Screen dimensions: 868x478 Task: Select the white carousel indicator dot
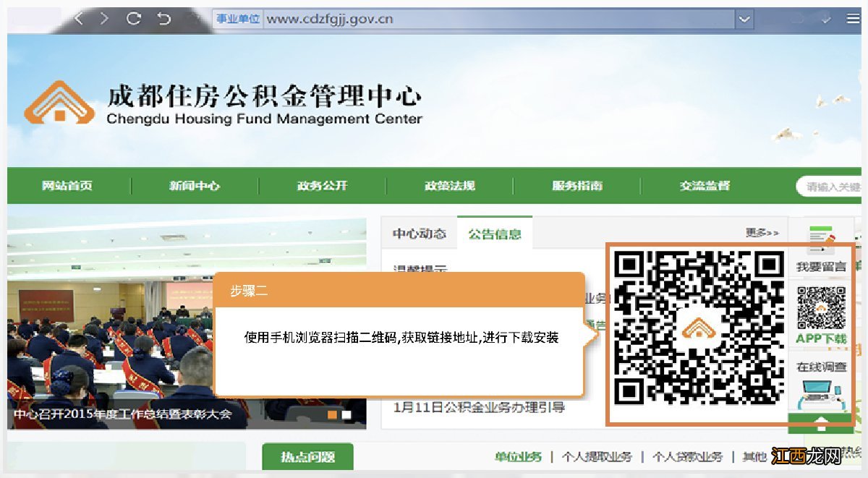point(346,414)
